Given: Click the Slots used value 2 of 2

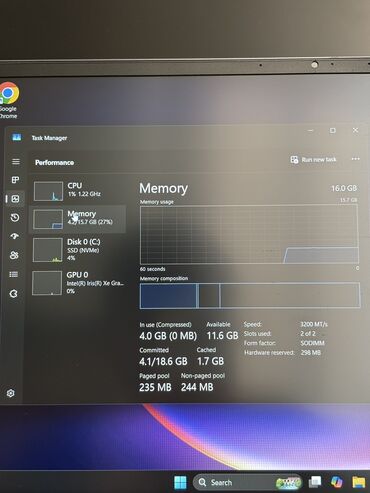Looking at the screenshot, I should click(x=308, y=333).
